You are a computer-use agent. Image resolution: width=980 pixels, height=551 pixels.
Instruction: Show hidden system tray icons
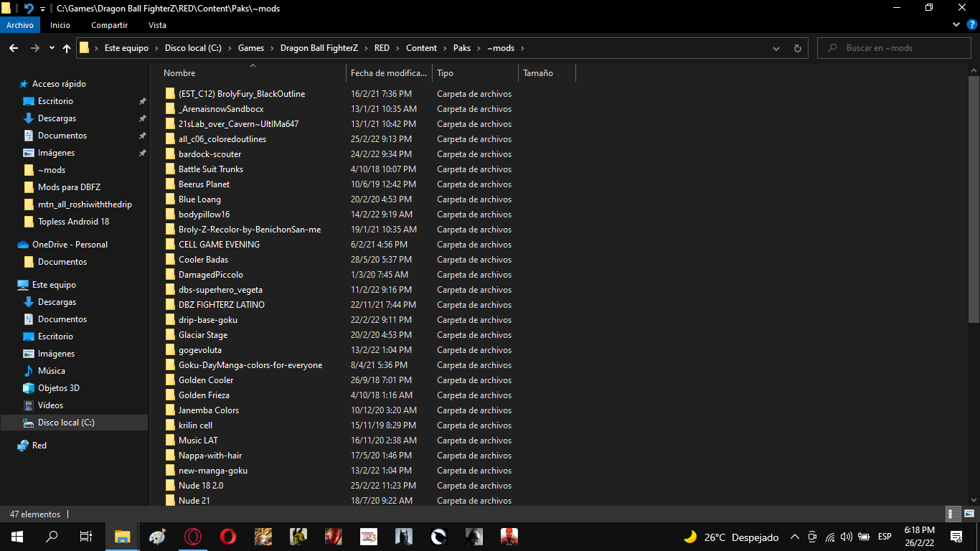[794, 537]
